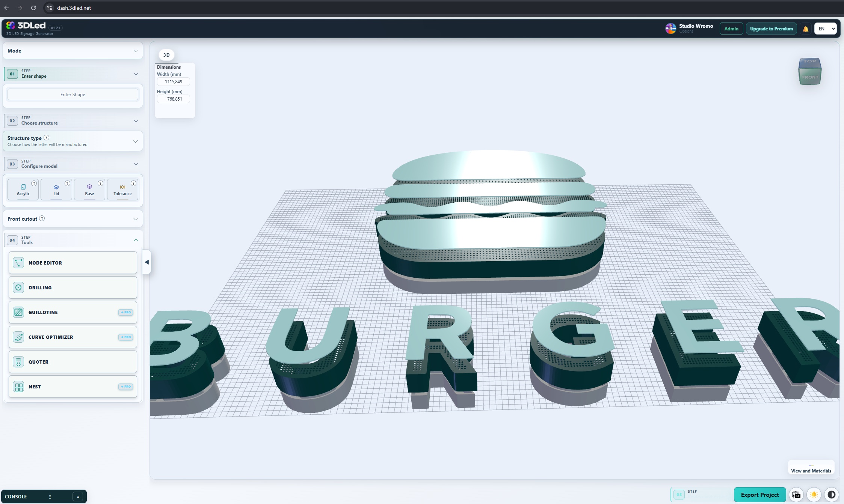Screen dimensions: 844x504
Task: Select the Acrylic configuration tab
Action: pyautogui.click(x=23, y=190)
